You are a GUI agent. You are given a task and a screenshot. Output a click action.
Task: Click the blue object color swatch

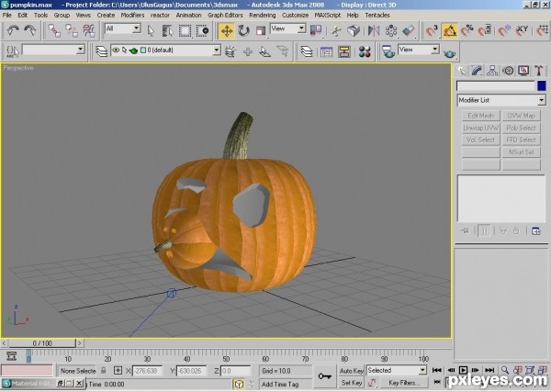pyautogui.click(x=542, y=85)
